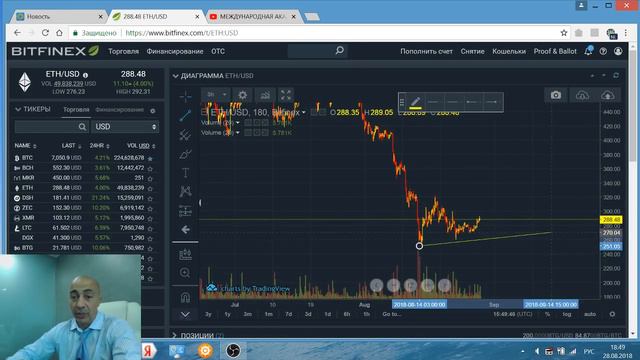Collapse the Тикеры panel
The height and width of the screenshot is (360, 640).
click(x=18, y=109)
